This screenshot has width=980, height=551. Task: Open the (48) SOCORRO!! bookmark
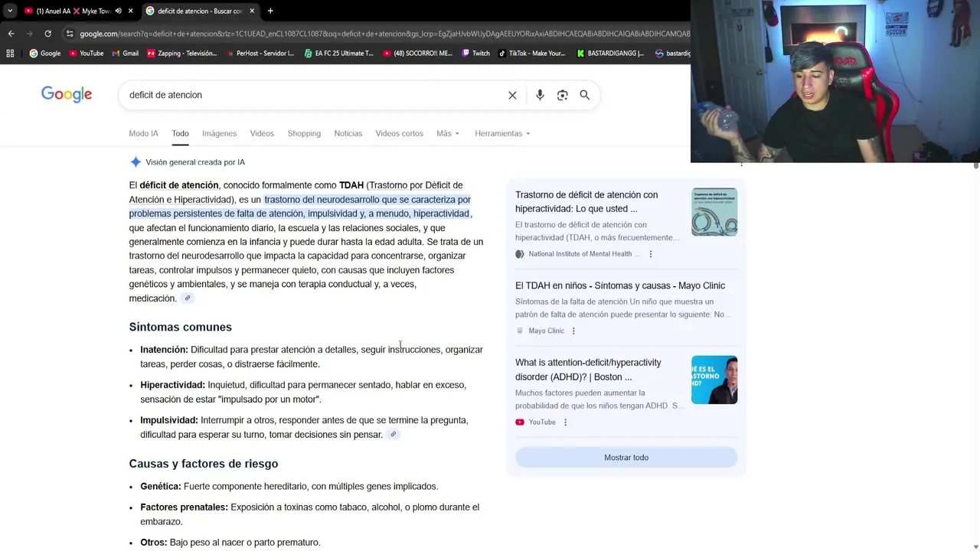(x=418, y=53)
